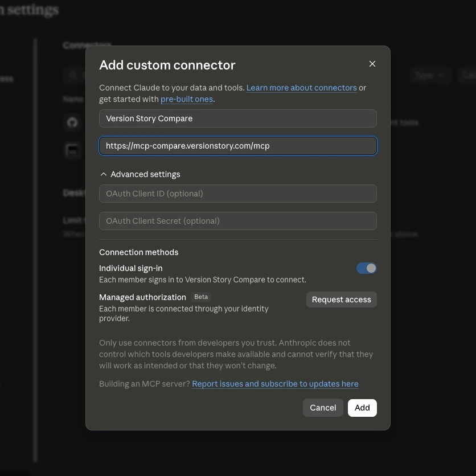Screen dimensions: 476x476
Task: Add the custom connector
Action: click(362, 408)
